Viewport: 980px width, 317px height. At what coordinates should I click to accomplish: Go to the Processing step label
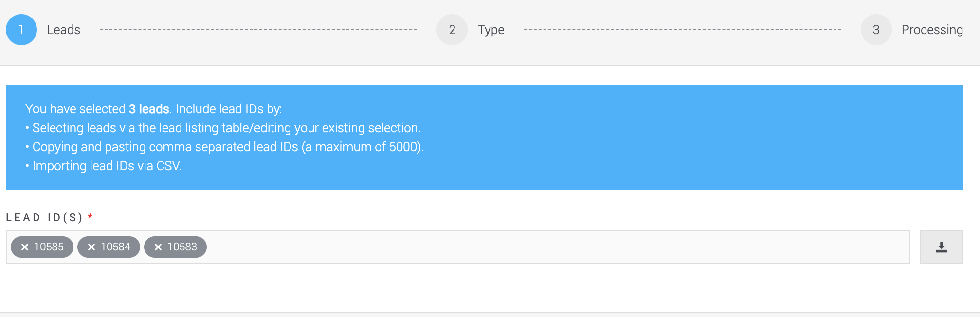point(932,30)
